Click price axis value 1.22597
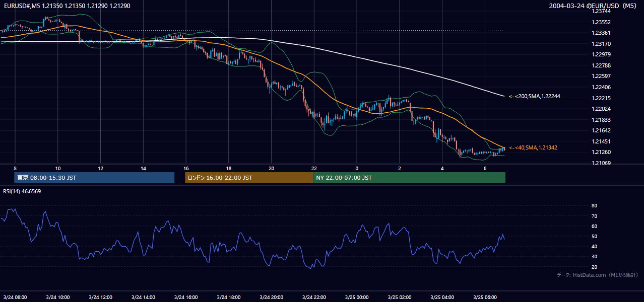 coord(600,76)
